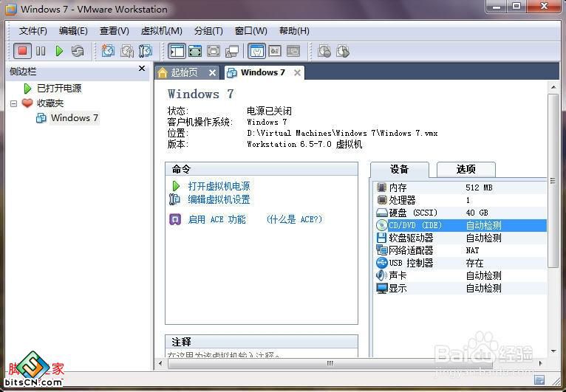566x392 pixels.
Task: Click the horizontal scrollbar thumb
Action: click(x=330, y=363)
